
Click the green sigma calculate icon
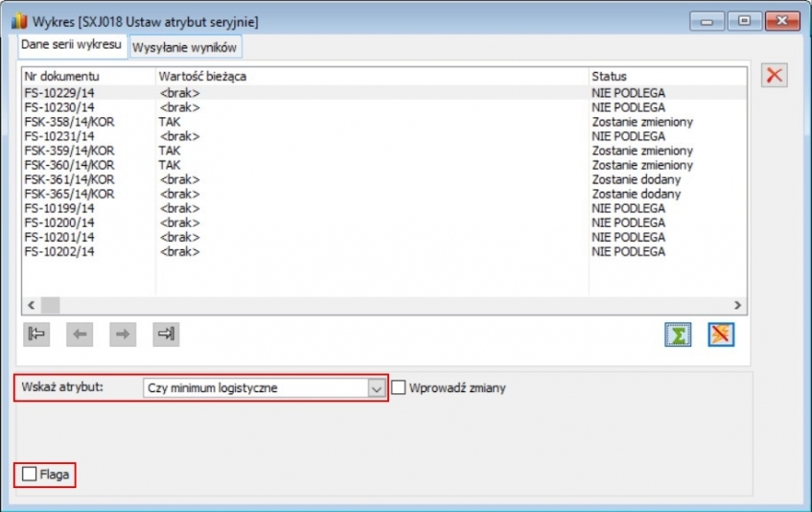678,335
